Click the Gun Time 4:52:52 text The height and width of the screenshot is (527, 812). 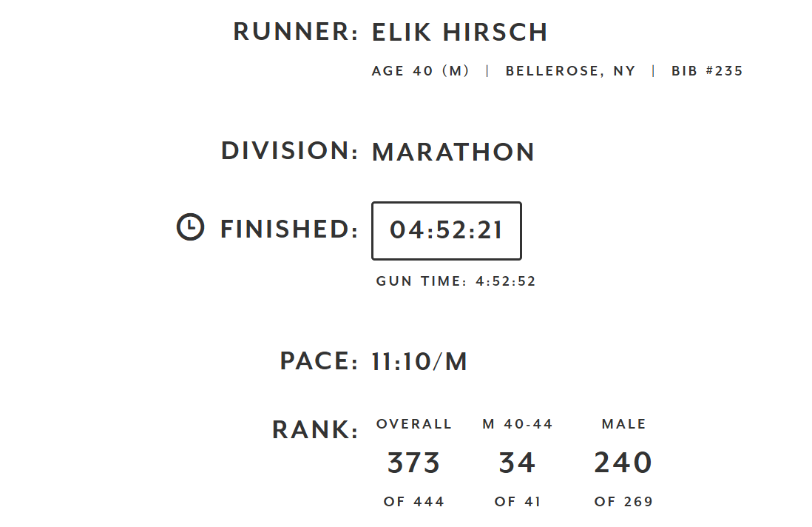pos(456,281)
